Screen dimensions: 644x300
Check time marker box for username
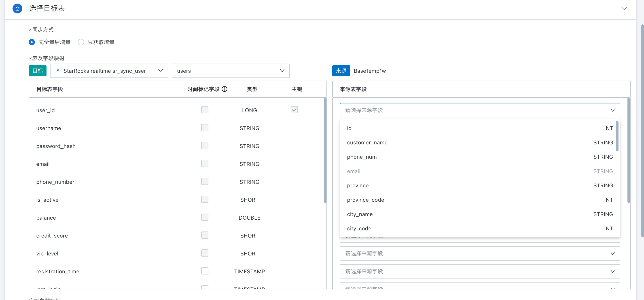click(205, 128)
